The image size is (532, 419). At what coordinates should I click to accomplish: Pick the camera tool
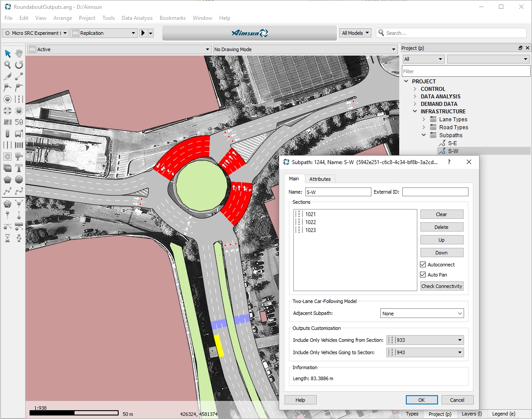(x=19, y=156)
